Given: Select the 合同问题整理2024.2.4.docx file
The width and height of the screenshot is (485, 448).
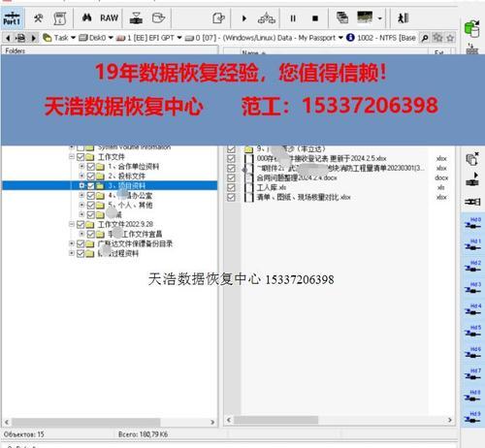Looking at the screenshot, I should click(297, 177).
